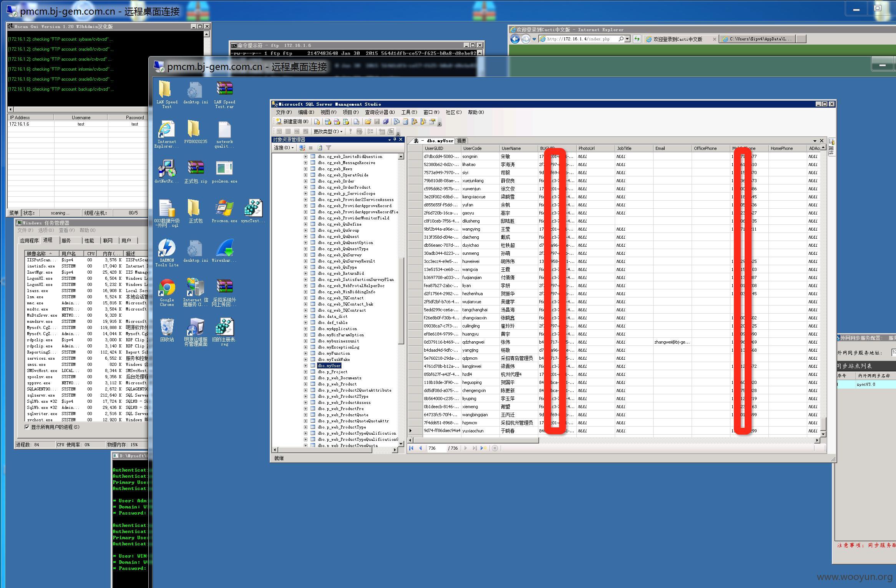896x588 pixels.
Task: Expand dbo.cg_web_News tree node
Action: click(x=305, y=169)
